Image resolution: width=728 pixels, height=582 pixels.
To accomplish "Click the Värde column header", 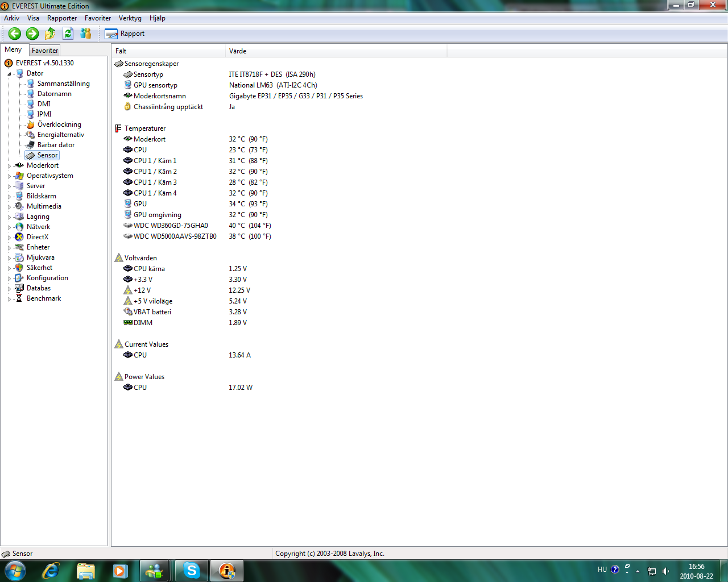I will coord(336,51).
